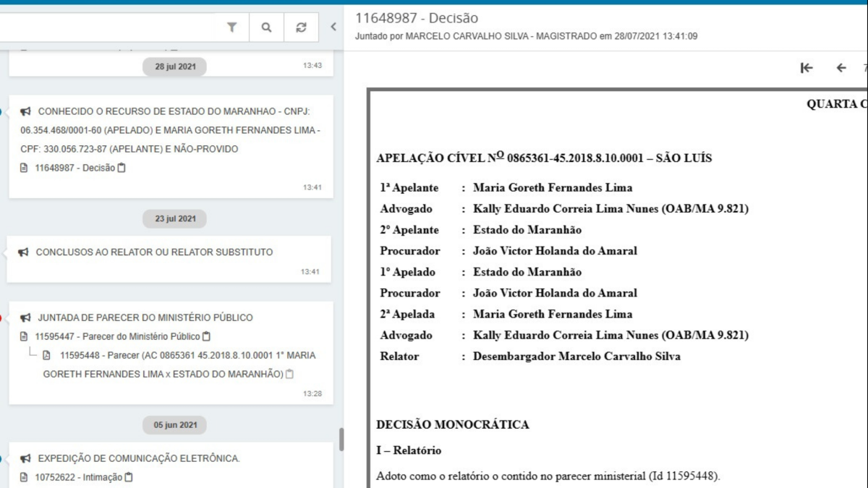
Task: Click the filter funnel icon in timeline search
Action: pos(231,27)
